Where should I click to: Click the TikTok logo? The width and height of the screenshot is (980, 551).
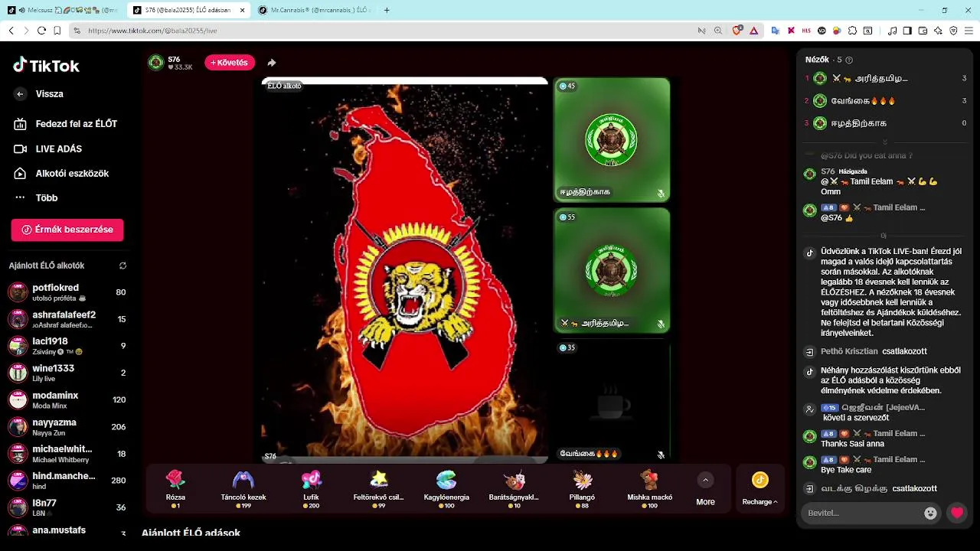pyautogui.click(x=46, y=65)
